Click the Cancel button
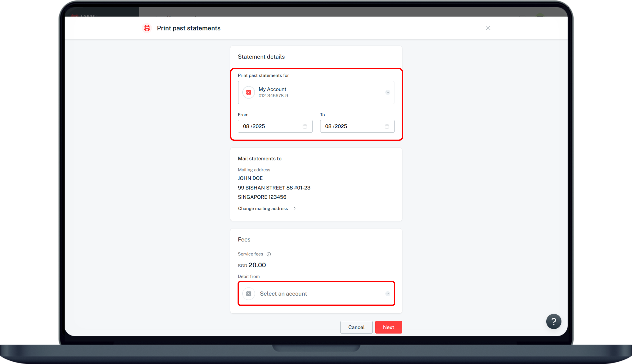This screenshot has height=364, width=632. click(x=356, y=327)
